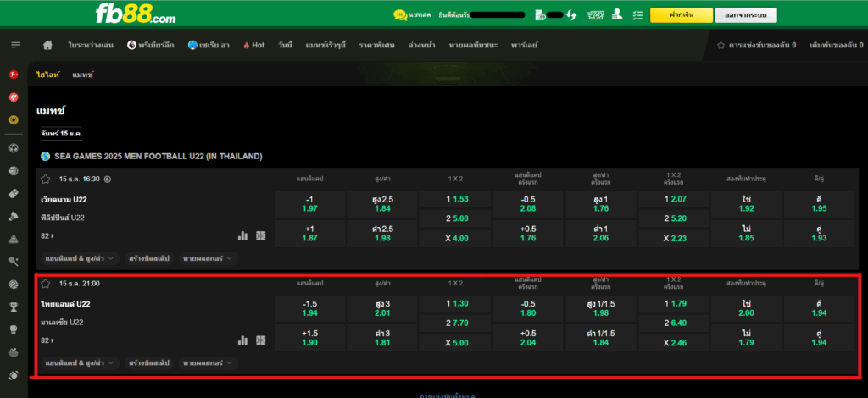Select the trophy outrights icon
The height and width of the screenshot is (398, 868).
(14, 307)
